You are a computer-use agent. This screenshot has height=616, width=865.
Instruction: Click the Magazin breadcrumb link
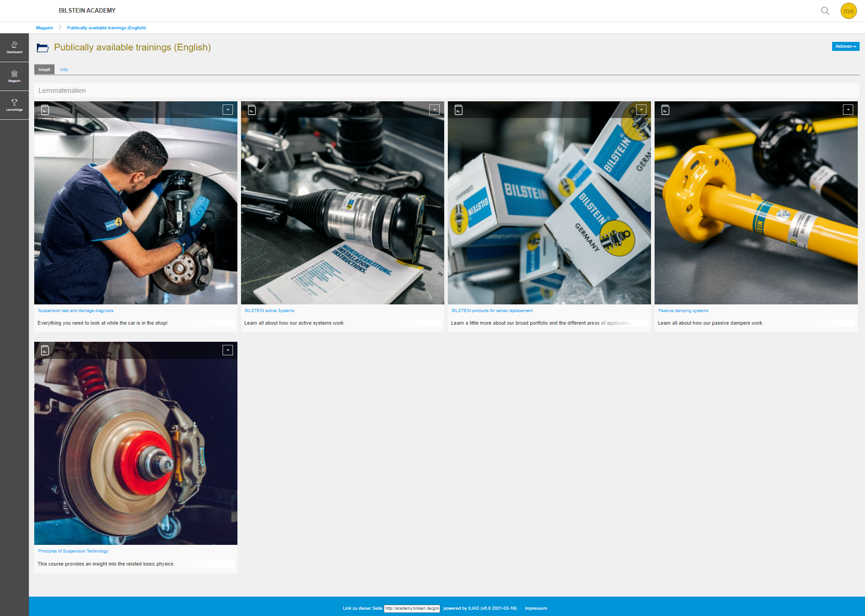click(45, 28)
